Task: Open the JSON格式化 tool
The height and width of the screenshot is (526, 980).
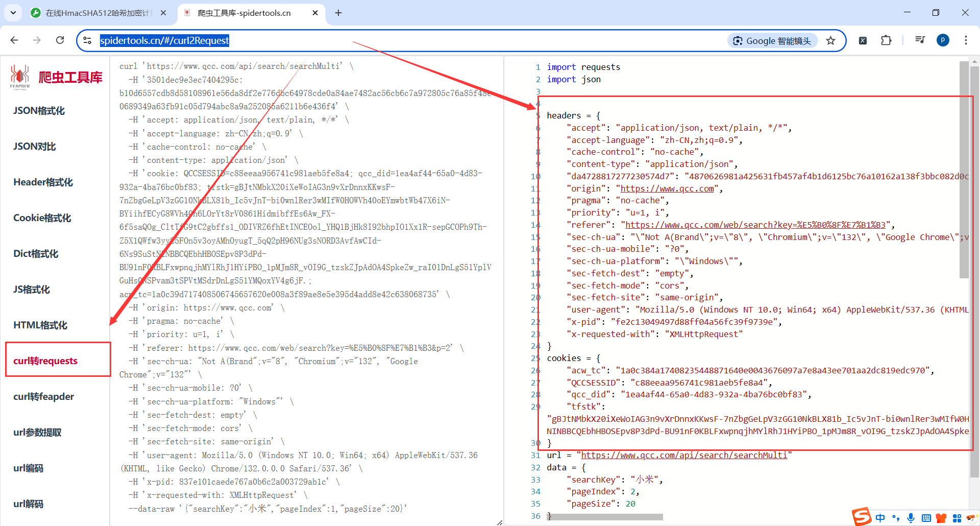Action: pyautogui.click(x=39, y=111)
